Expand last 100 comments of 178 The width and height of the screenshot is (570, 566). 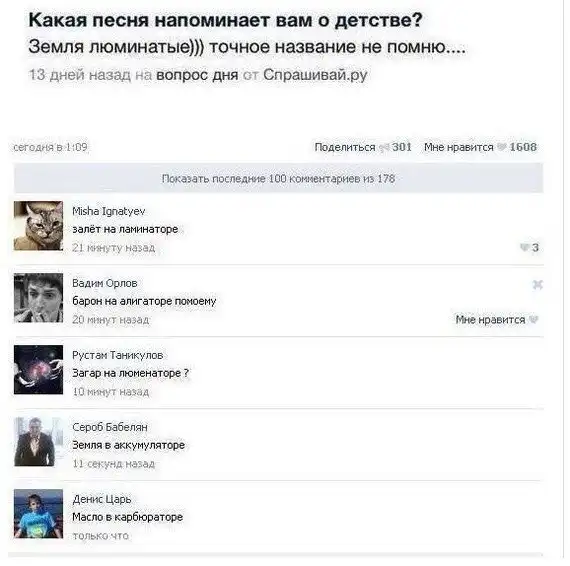[x=278, y=178]
